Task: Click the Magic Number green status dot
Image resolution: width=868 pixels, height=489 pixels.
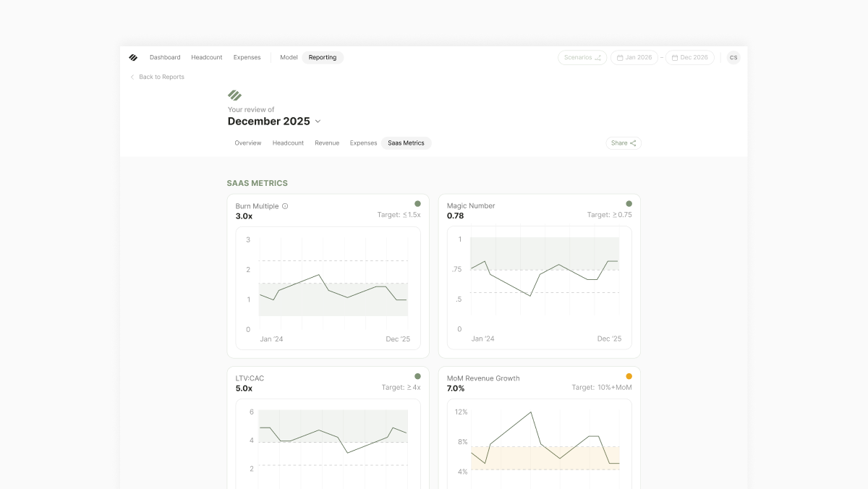Action: (x=629, y=204)
